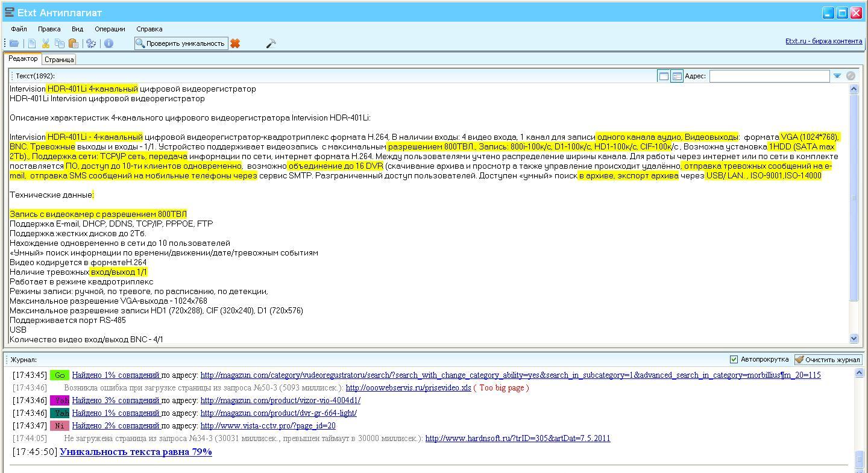Open the magazun.com dvr-gr-664-light link
The width and height of the screenshot is (868, 473).
tap(278, 413)
